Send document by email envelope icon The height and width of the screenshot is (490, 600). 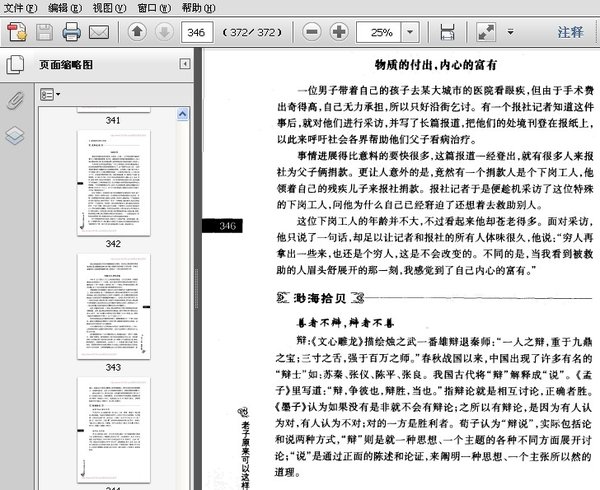point(99,32)
